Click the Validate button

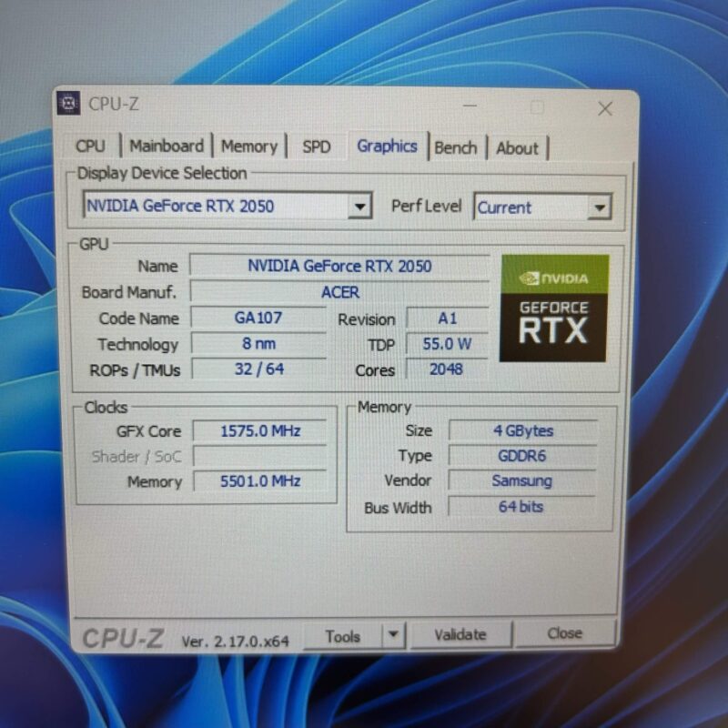tap(460, 634)
